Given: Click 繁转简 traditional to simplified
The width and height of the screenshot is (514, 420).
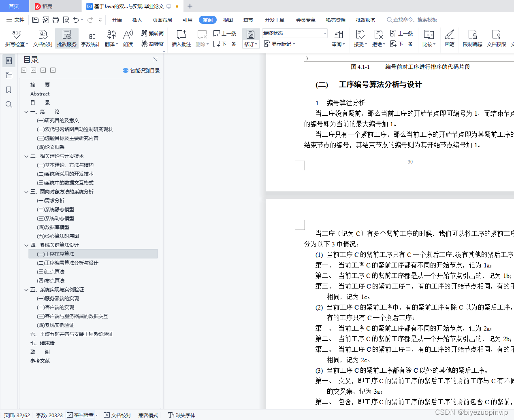Looking at the screenshot, I should [152, 34].
